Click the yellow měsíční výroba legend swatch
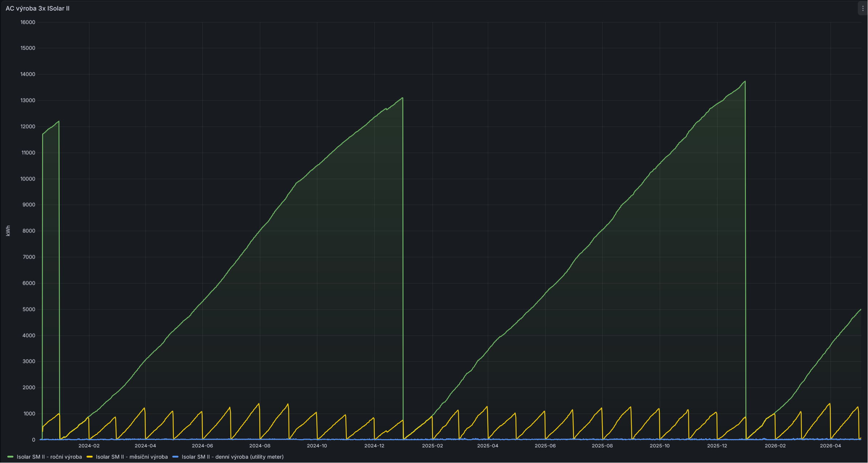 [89, 457]
